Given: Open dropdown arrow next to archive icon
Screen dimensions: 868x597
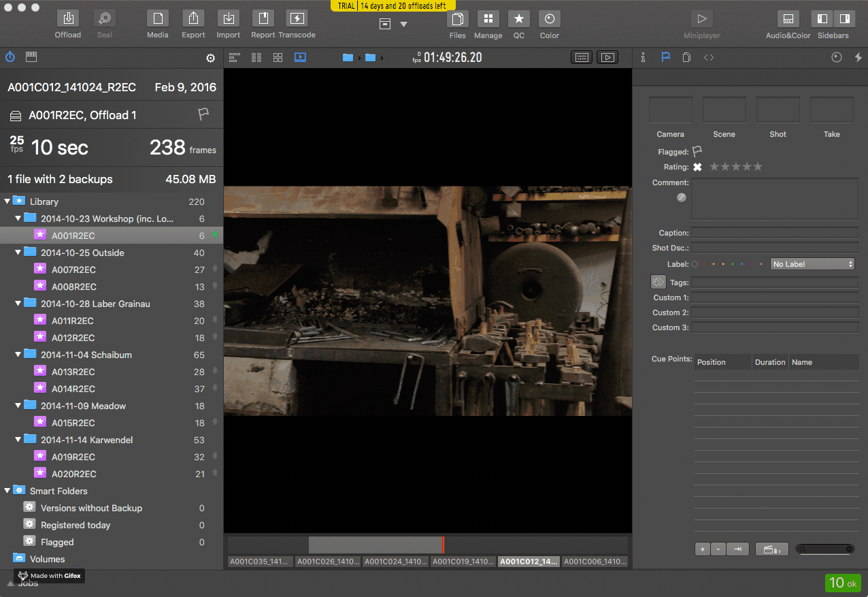Looking at the screenshot, I should pyautogui.click(x=403, y=25).
